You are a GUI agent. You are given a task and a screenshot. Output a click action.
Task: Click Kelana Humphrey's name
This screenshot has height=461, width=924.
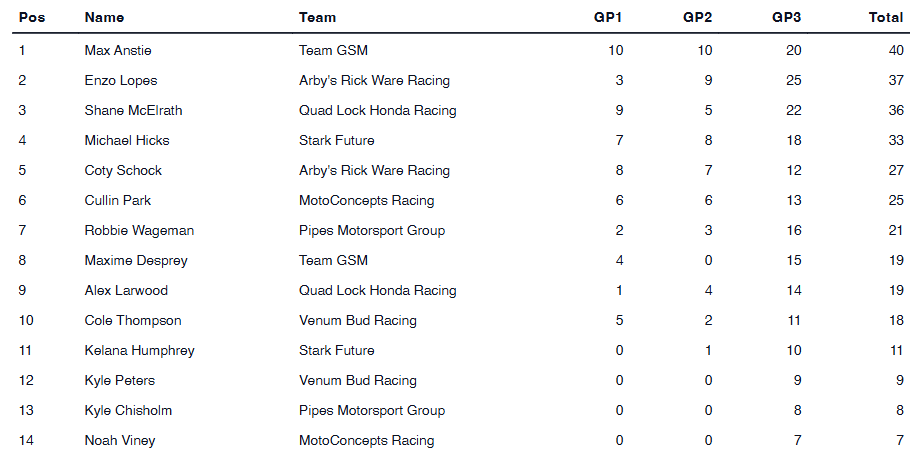(x=139, y=350)
